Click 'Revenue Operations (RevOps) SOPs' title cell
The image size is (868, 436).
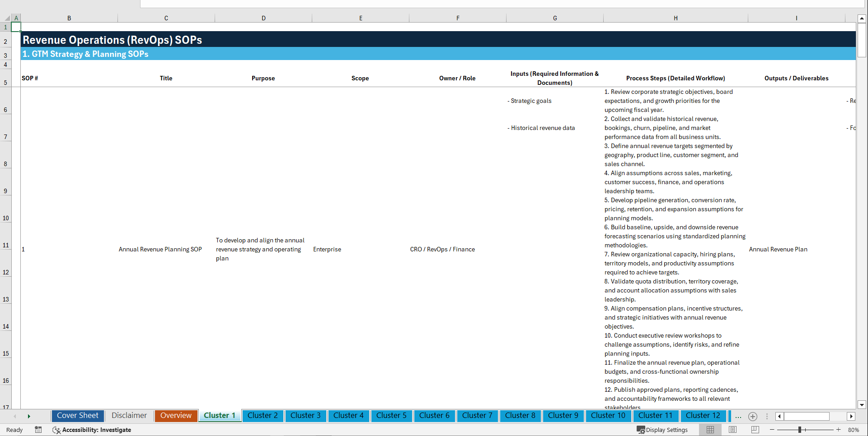(113, 40)
